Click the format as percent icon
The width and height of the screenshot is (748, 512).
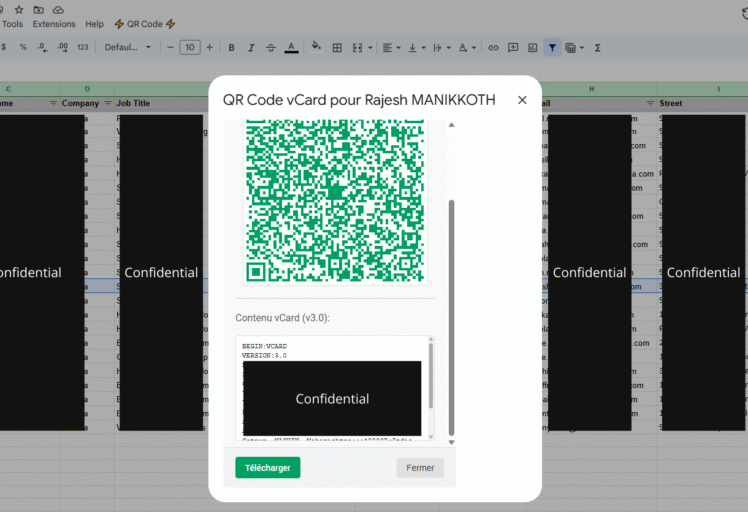(x=23, y=47)
